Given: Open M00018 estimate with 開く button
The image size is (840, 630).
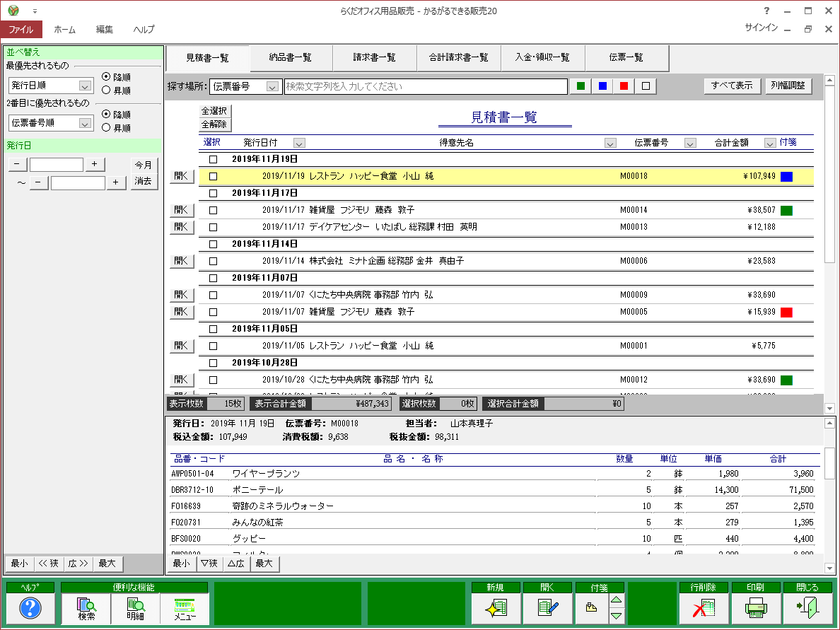Looking at the screenshot, I should (182, 176).
